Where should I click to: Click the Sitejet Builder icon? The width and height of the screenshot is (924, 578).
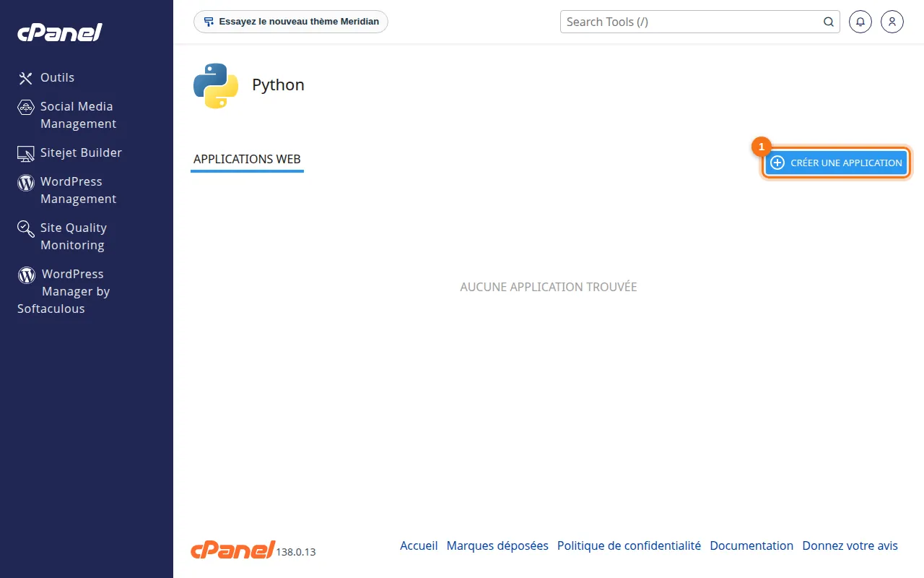pyautogui.click(x=26, y=153)
